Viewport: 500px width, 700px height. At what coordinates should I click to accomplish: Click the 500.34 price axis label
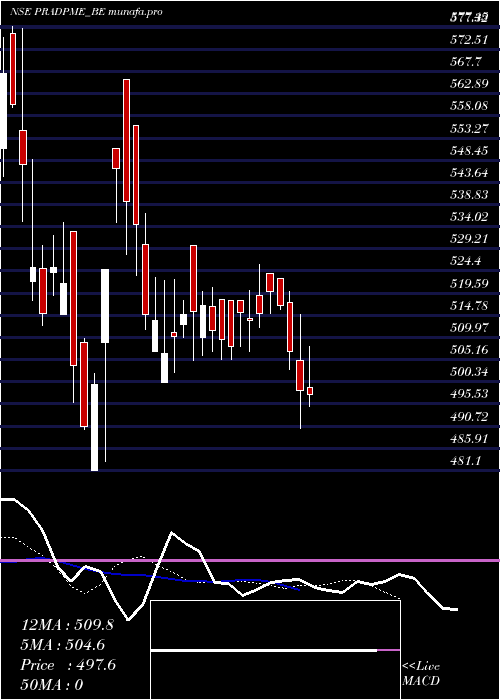click(x=469, y=372)
